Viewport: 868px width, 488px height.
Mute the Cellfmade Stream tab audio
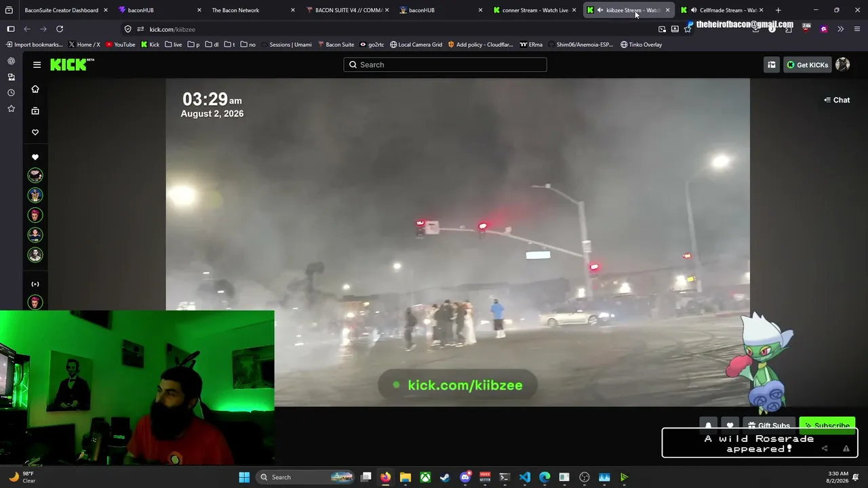point(694,10)
